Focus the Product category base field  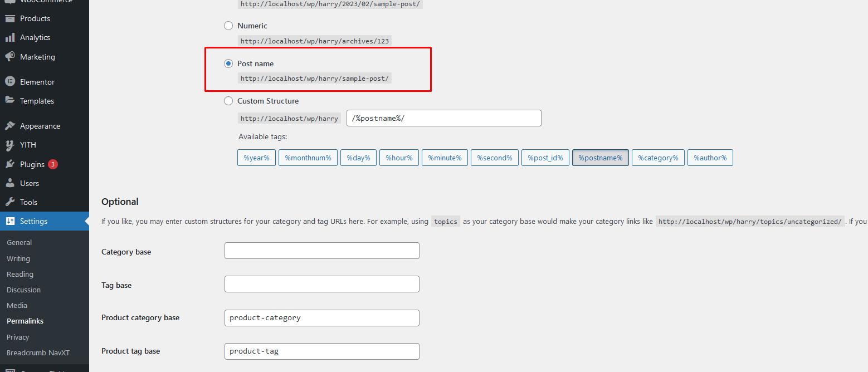click(x=321, y=318)
